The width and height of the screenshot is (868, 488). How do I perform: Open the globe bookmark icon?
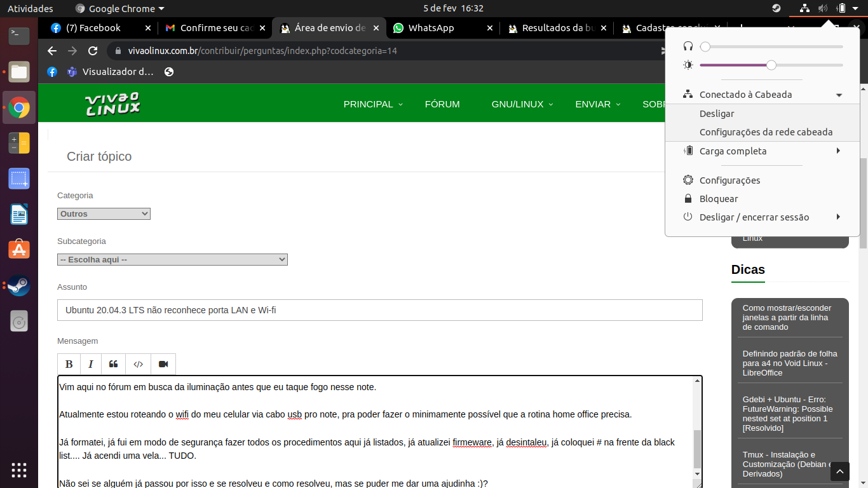(x=169, y=72)
